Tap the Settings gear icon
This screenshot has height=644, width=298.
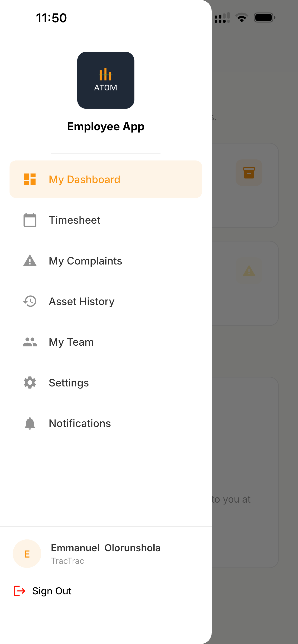pos(30,383)
